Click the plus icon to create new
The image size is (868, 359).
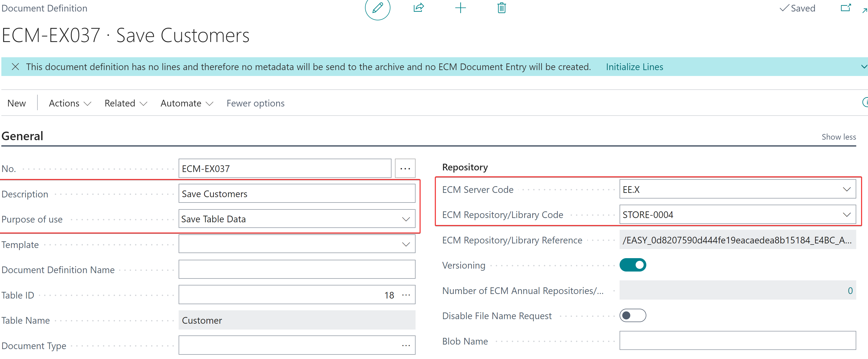(460, 7)
